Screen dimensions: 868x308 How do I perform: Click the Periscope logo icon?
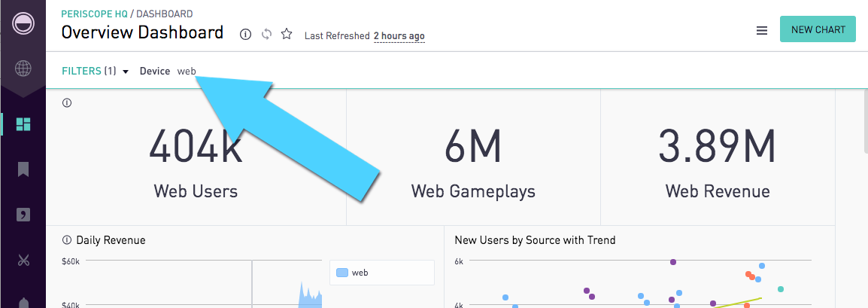23,24
